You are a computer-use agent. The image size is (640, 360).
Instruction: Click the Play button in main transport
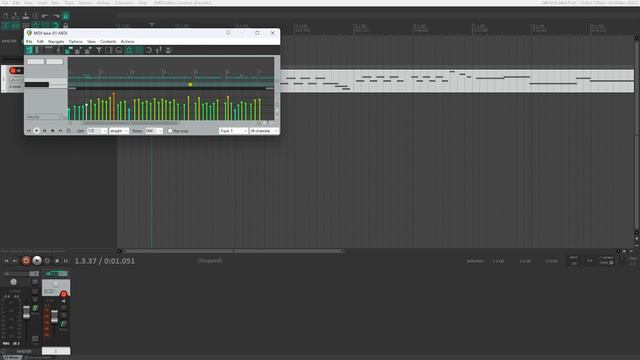pos(37,261)
